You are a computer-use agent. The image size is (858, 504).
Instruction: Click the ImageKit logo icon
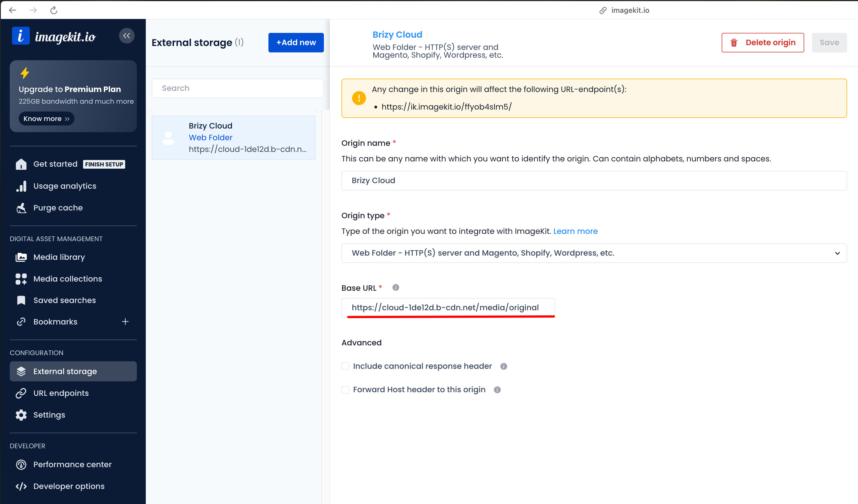21,36
